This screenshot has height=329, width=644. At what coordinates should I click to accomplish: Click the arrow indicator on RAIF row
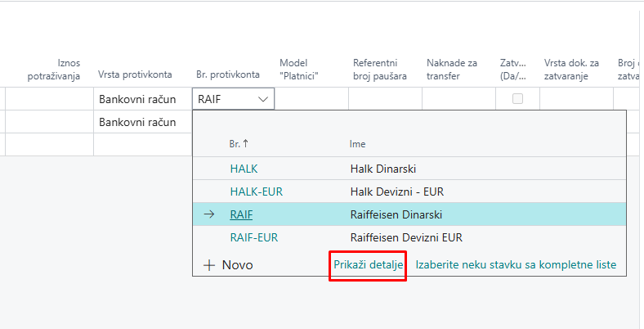[x=209, y=214]
